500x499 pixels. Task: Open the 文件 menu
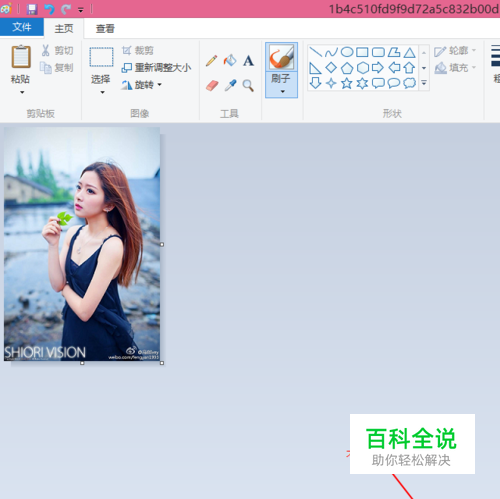(22, 27)
